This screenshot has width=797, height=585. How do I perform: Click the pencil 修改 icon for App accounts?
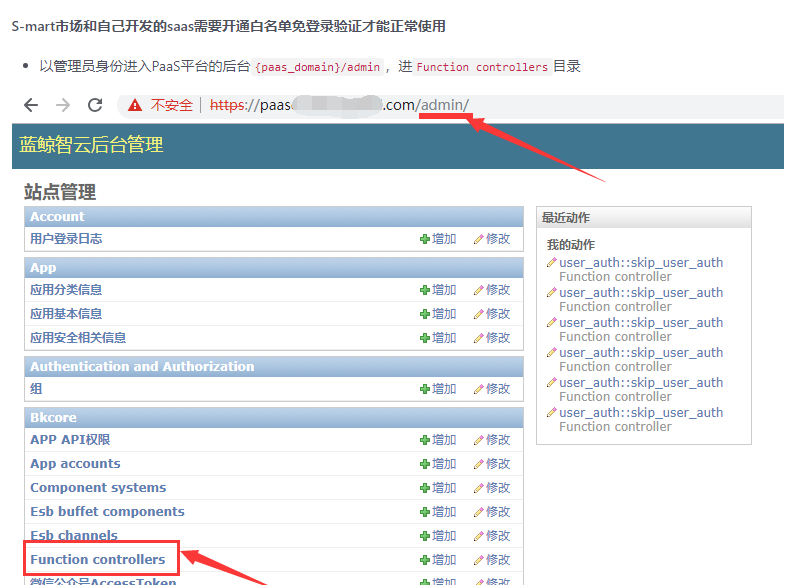[478, 464]
